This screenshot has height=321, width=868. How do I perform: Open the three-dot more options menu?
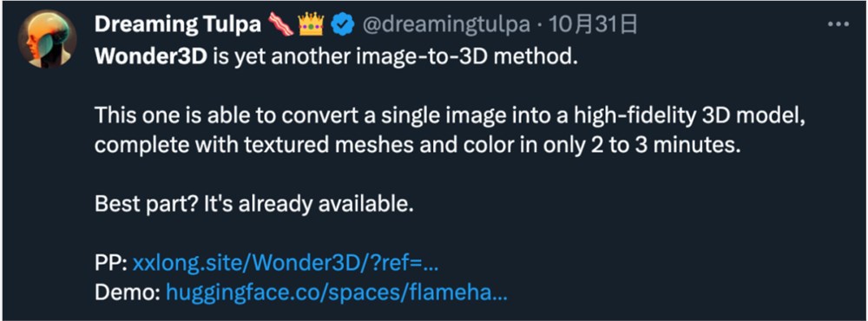coord(838,23)
